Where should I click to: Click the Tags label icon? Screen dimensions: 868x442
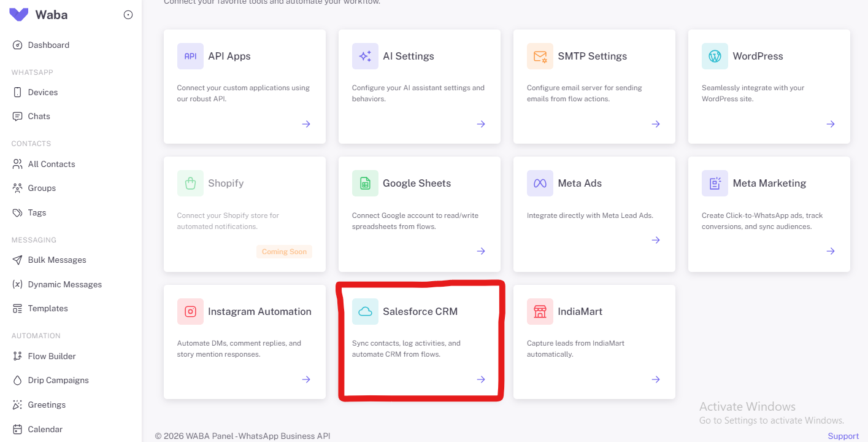(17, 212)
